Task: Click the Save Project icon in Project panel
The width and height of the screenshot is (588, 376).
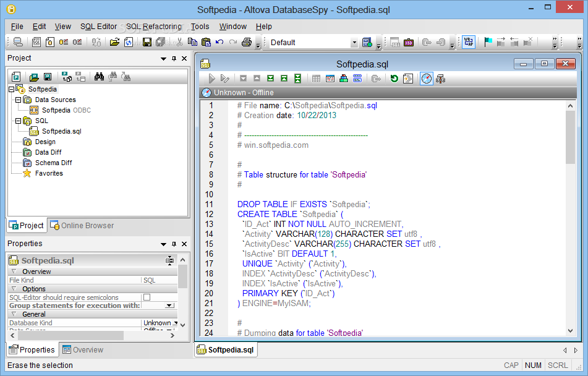Action: pos(48,77)
